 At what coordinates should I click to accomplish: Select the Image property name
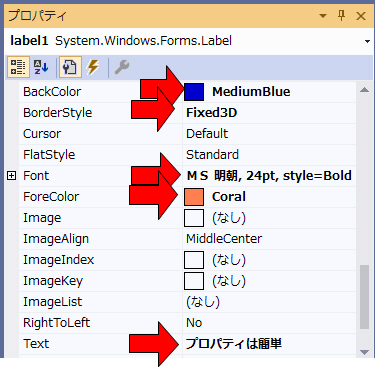click(x=42, y=218)
